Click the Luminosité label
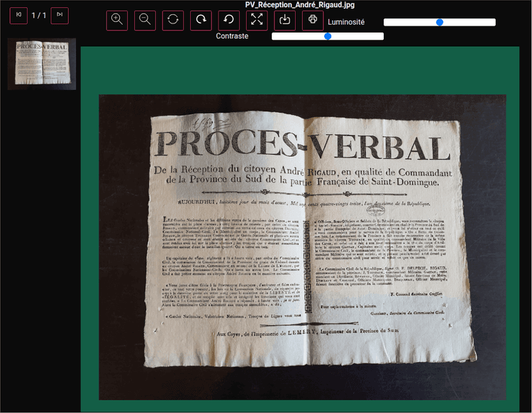 tap(346, 22)
